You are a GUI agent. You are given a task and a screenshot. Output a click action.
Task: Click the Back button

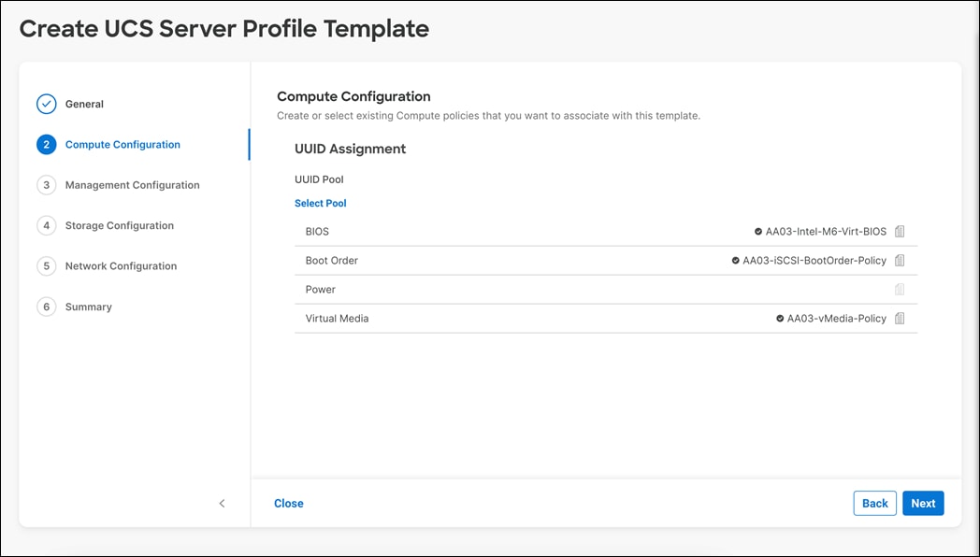(x=874, y=503)
